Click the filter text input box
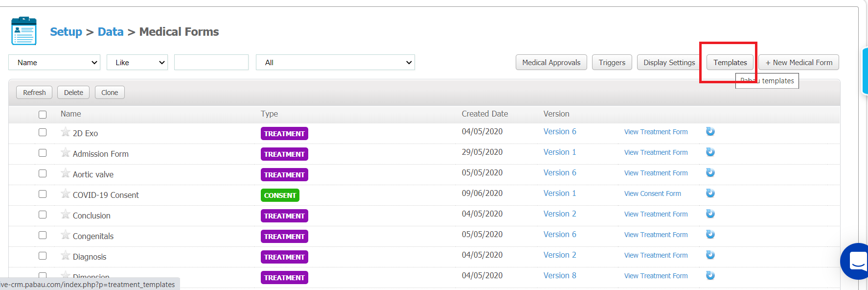 [211, 62]
